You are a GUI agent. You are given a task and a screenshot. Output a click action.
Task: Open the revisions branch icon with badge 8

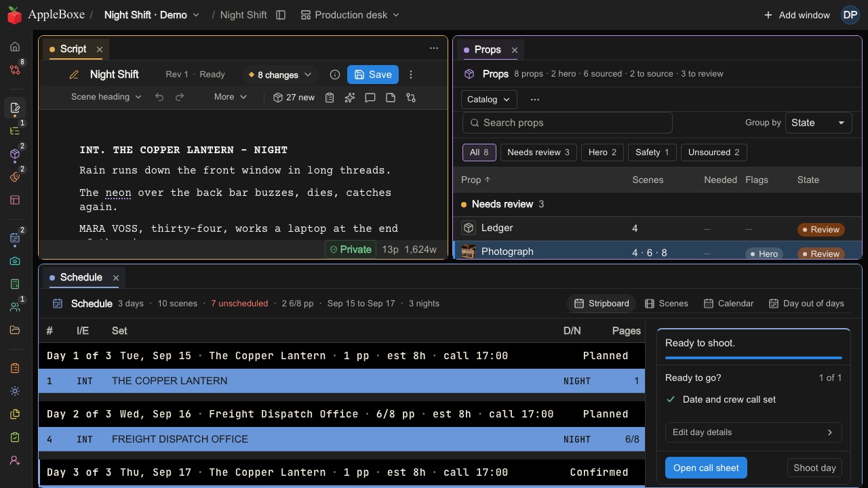click(15, 69)
